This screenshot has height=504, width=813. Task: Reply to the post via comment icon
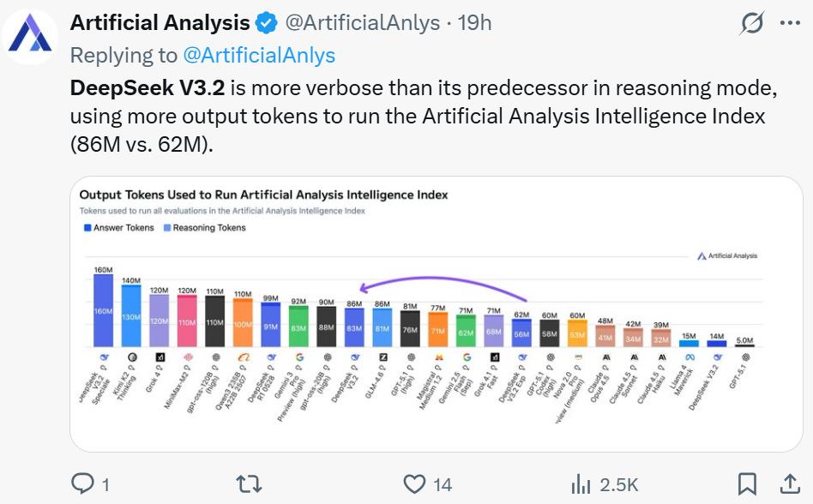[83, 484]
